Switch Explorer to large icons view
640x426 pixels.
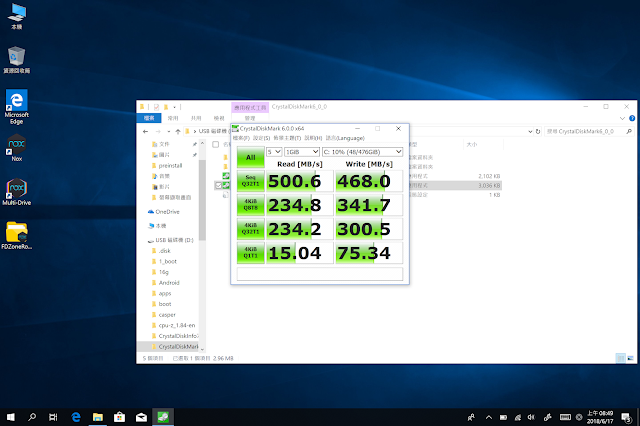pos(630,358)
